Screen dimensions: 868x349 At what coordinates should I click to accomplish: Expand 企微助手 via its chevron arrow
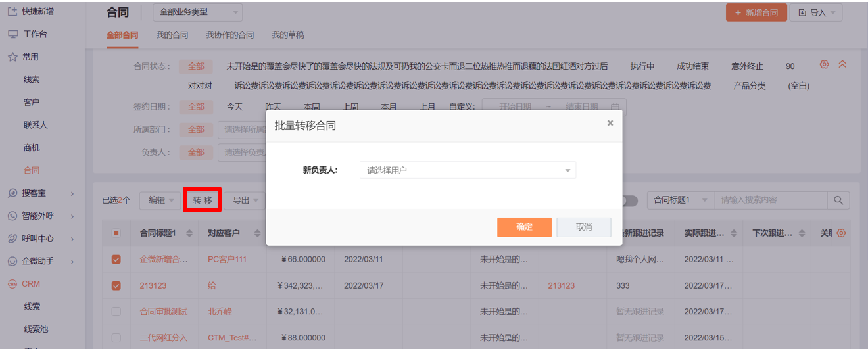(x=72, y=261)
